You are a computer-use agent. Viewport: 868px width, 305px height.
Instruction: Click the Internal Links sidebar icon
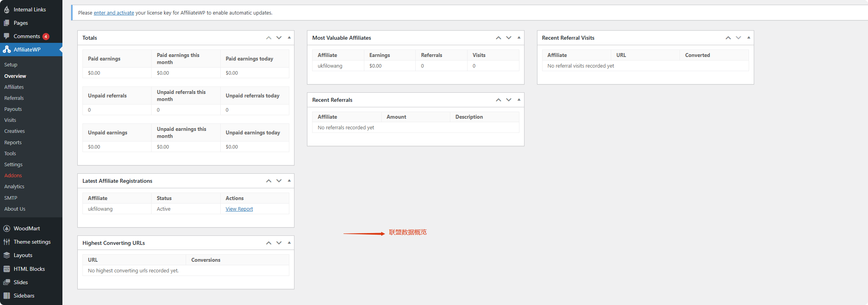pos(7,9)
